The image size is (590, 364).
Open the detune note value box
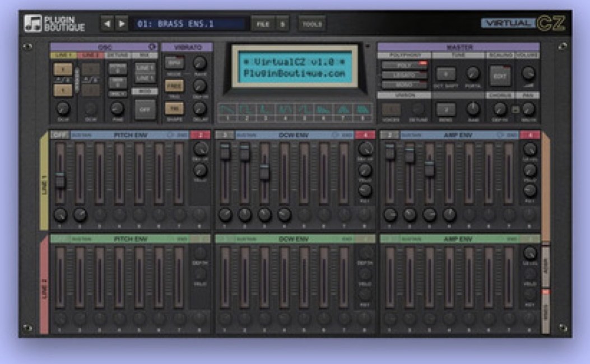point(118,83)
